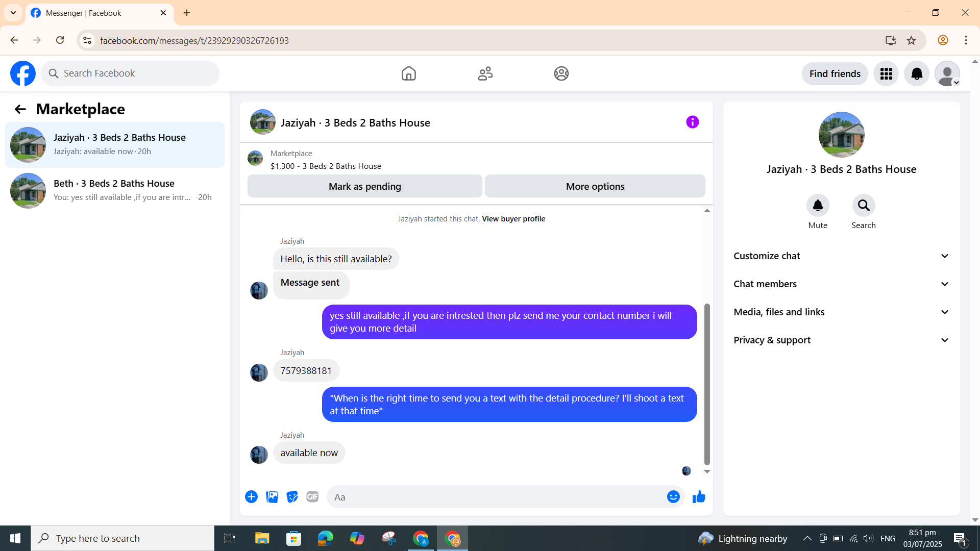Click the purple conversation info icon
Viewport: 980px width, 551px height.
pyautogui.click(x=692, y=122)
